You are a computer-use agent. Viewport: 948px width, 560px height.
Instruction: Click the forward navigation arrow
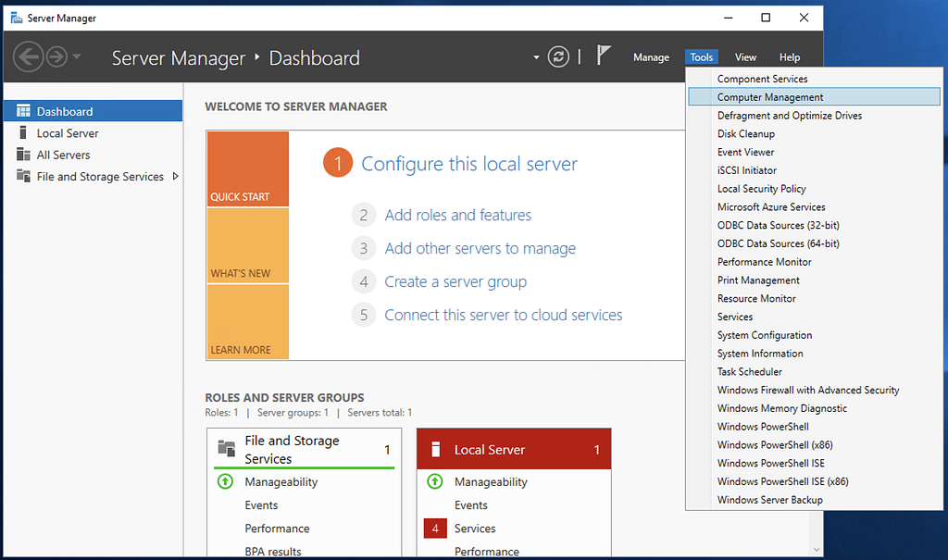tap(56, 56)
